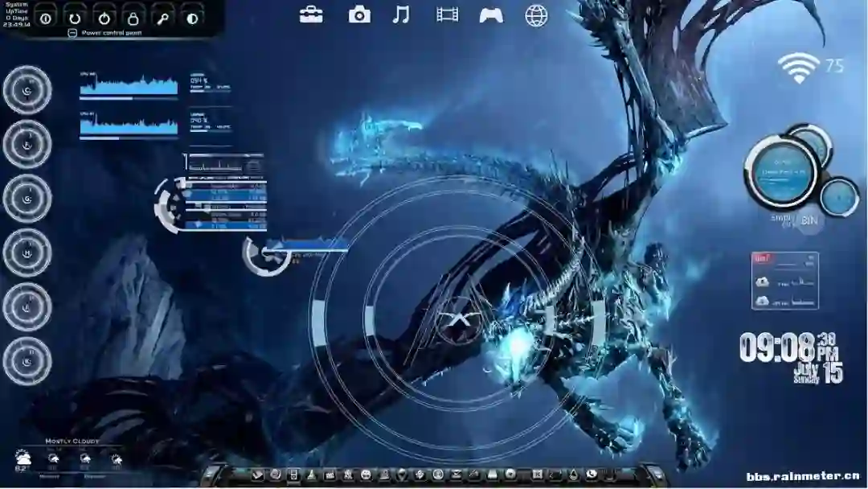
Task: Open the phone icon in the dock
Action: tap(592, 474)
